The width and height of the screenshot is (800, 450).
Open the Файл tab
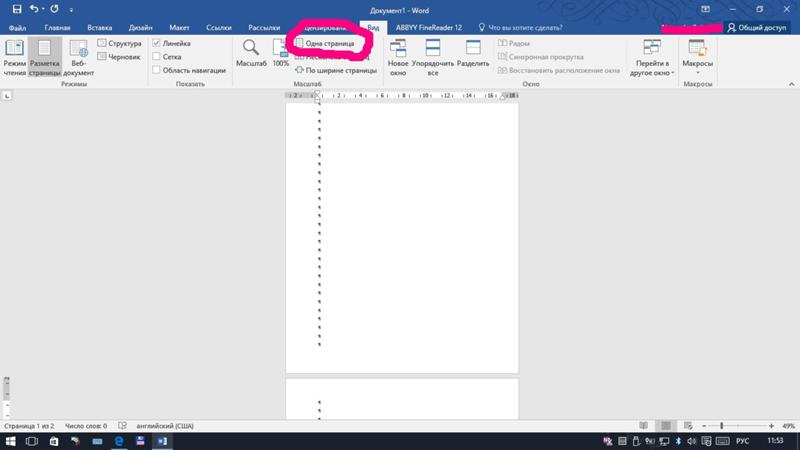coord(17,28)
